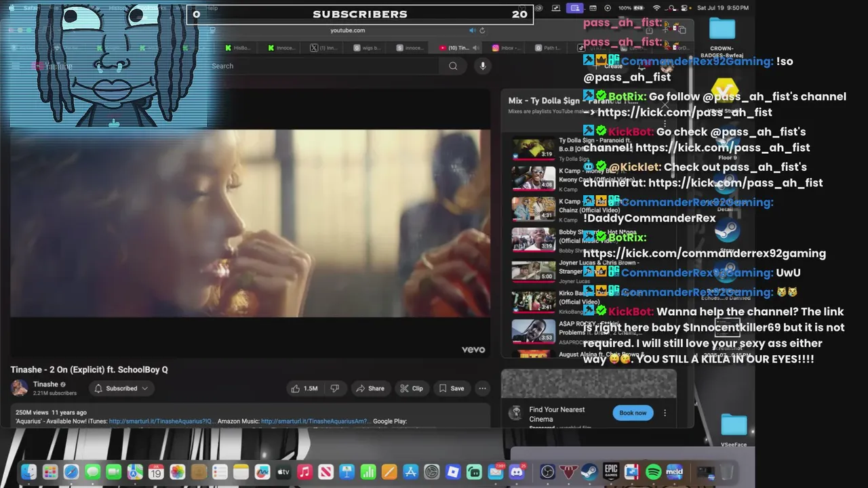Image resolution: width=868 pixels, height=488 pixels.
Task: Reload the youtube.com page
Action: (x=482, y=30)
